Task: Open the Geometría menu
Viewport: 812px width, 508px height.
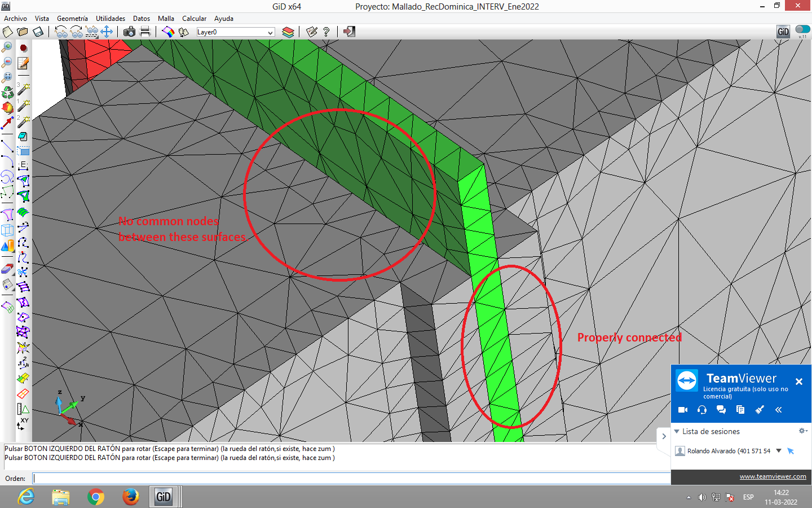Action: pos(72,19)
